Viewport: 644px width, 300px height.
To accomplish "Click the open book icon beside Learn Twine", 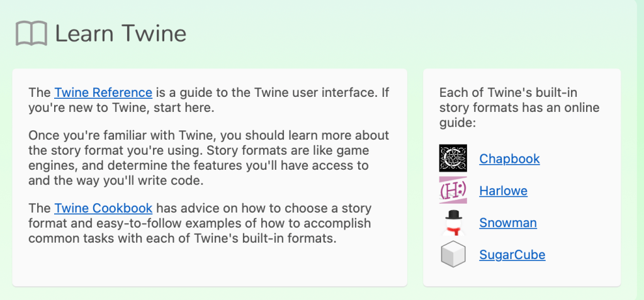I will tap(31, 33).
